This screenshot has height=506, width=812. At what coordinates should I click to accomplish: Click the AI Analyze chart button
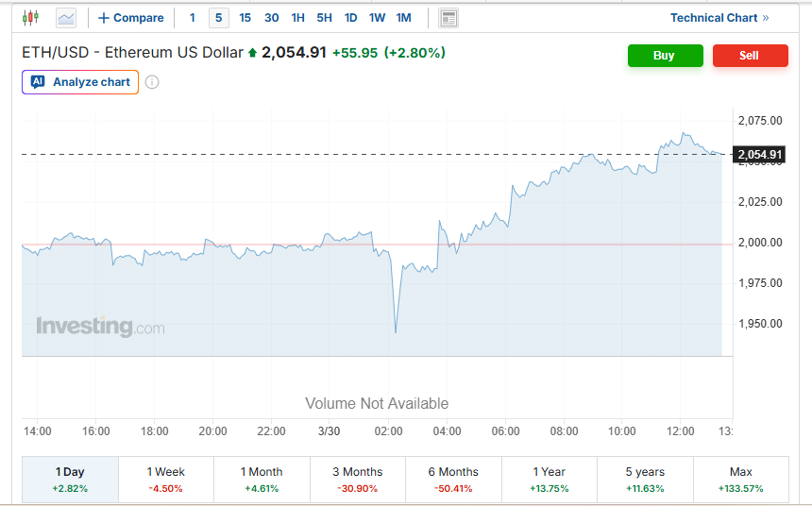click(80, 82)
